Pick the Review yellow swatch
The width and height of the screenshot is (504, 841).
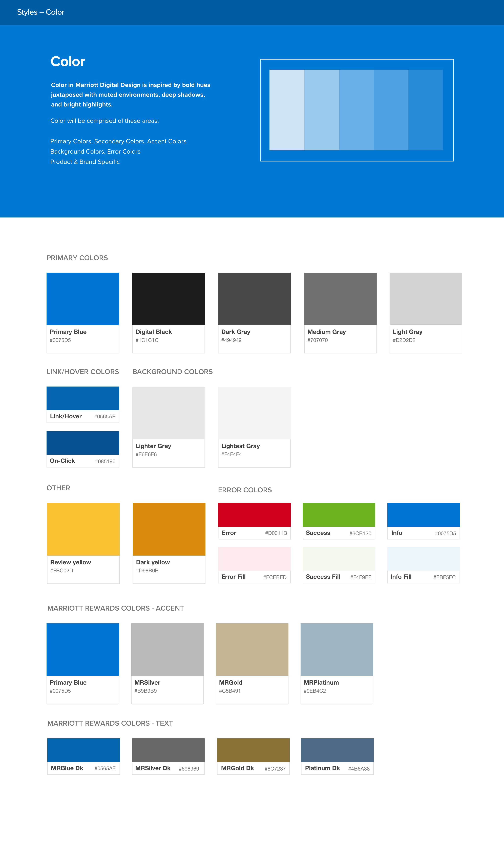click(x=83, y=529)
